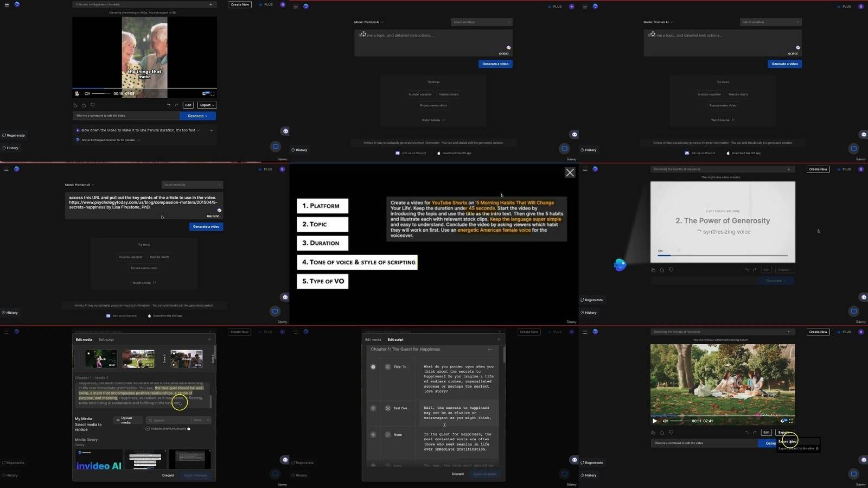Seek on the couple video progress bar
This screenshot has height=488, width=868.
(145, 88)
